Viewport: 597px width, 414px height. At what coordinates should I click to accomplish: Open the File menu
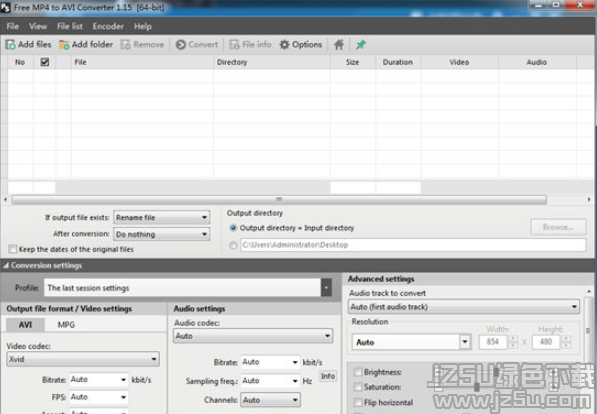click(13, 26)
